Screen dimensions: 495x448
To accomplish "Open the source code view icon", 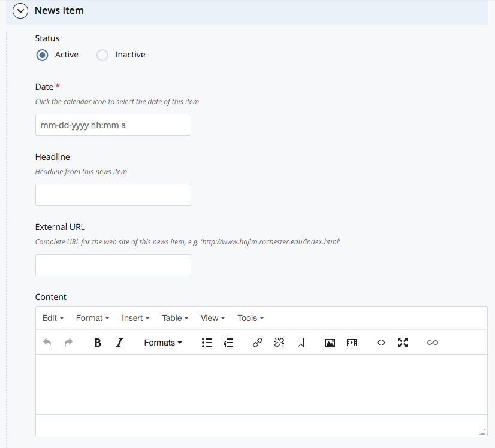I will point(381,343).
